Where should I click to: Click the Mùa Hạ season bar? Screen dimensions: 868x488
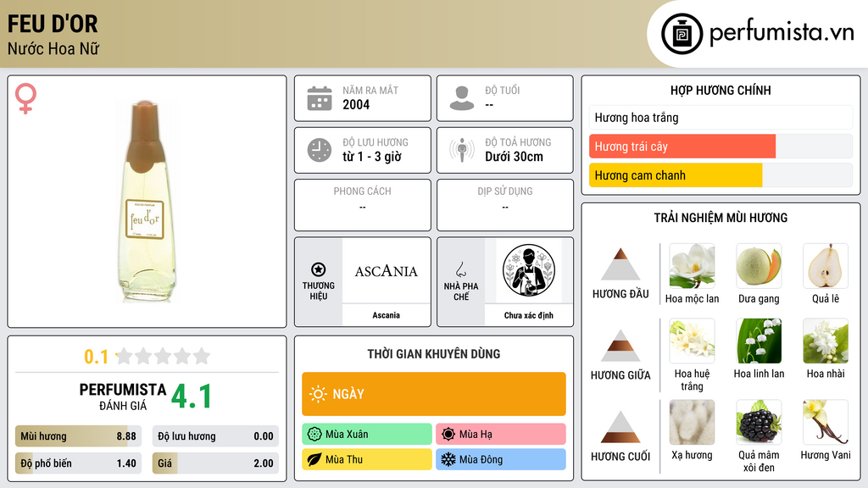501,434
